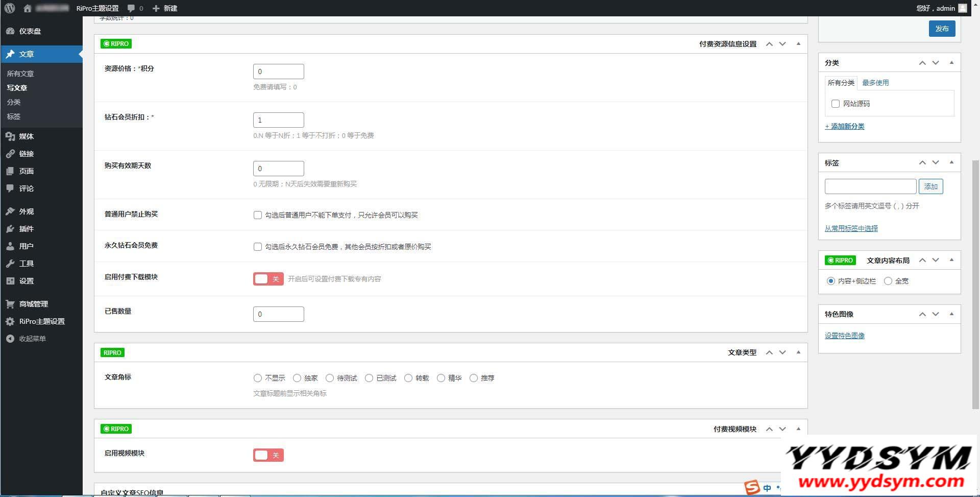
Task: Collapse sidebar with 收起菜单
Action: (x=32, y=339)
